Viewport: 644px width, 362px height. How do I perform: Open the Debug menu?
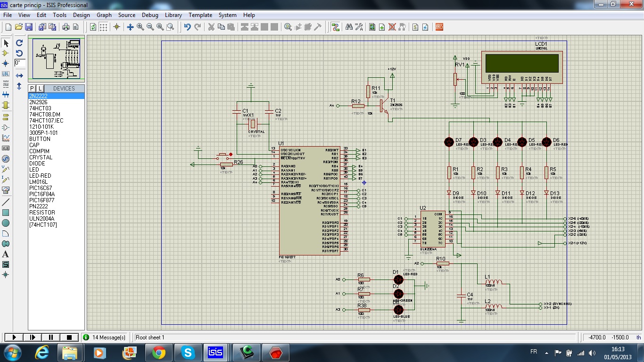pos(150,15)
